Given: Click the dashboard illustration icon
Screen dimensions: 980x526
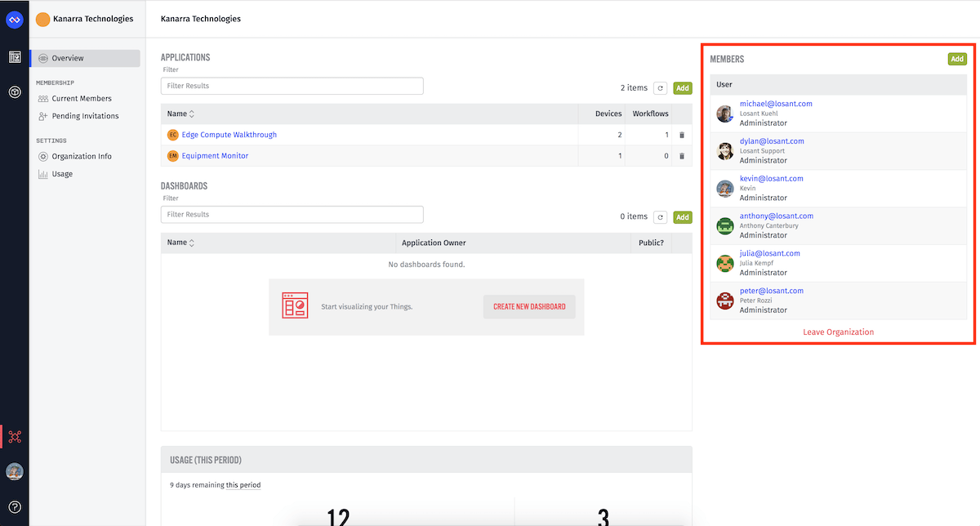Looking at the screenshot, I should point(295,305).
